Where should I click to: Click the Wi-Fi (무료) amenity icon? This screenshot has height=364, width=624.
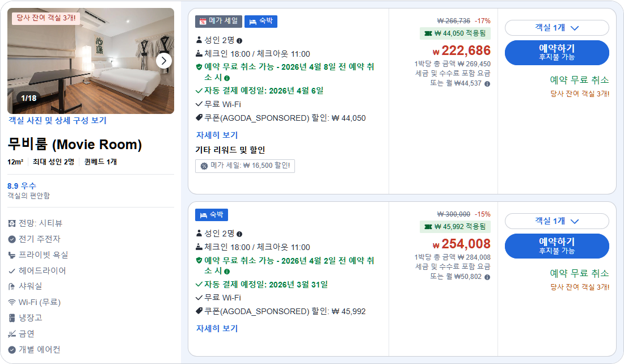click(11, 302)
